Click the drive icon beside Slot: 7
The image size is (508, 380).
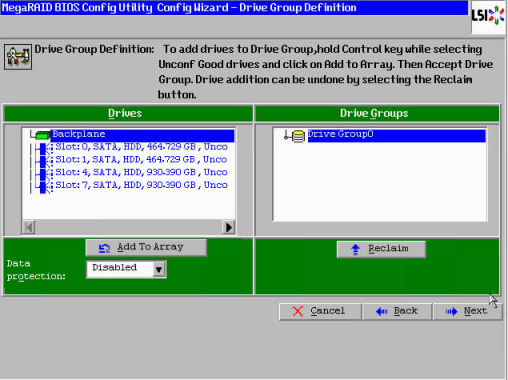(46, 186)
